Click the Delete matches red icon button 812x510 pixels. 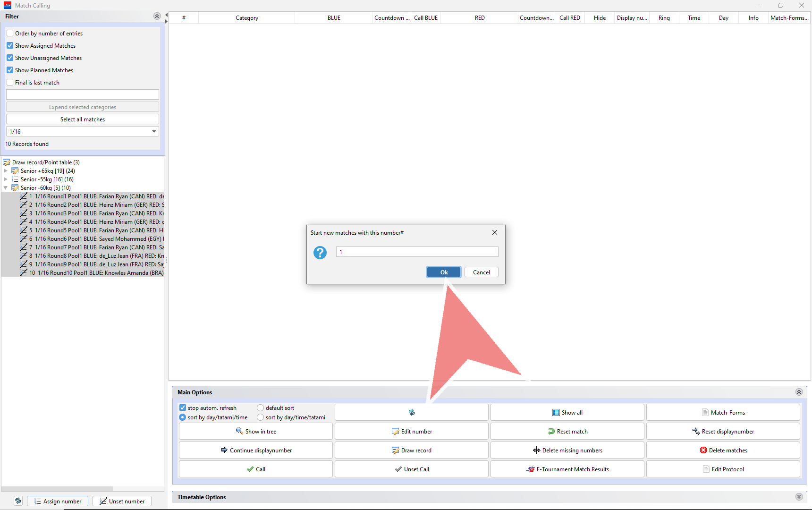tap(723, 450)
